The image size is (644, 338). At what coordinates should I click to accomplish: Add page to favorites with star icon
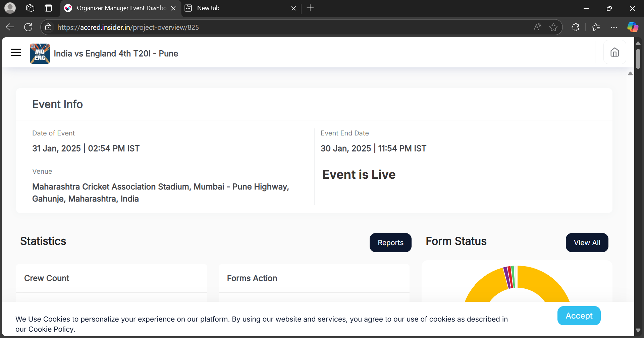point(553,27)
